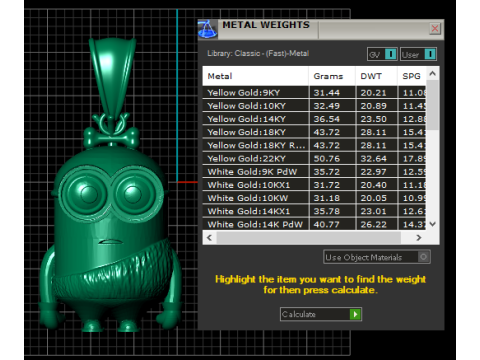Click the Metal Weights title bar
This screenshot has height=360, width=480.
321,29
